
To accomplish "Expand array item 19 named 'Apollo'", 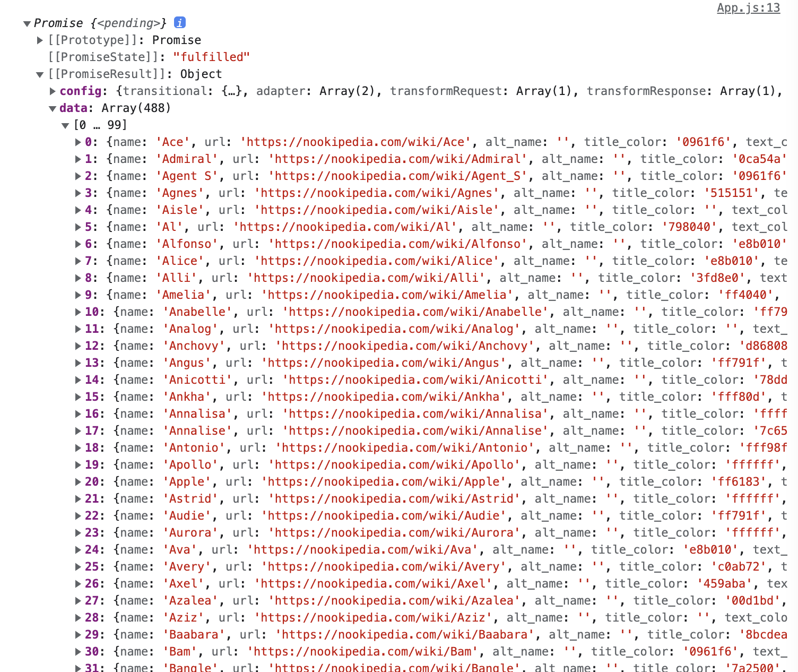I will coord(78,465).
